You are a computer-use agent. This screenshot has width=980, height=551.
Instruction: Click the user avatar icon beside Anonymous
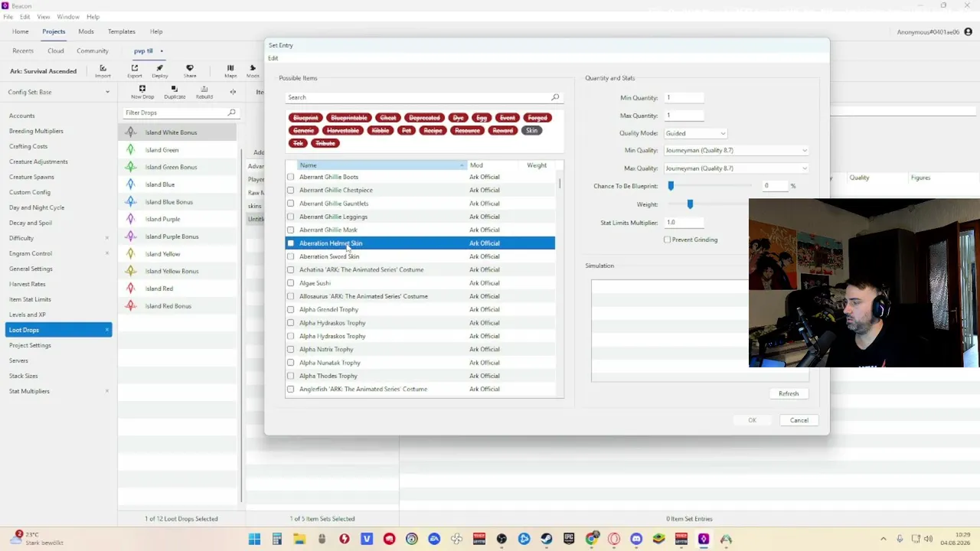click(x=969, y=32)
